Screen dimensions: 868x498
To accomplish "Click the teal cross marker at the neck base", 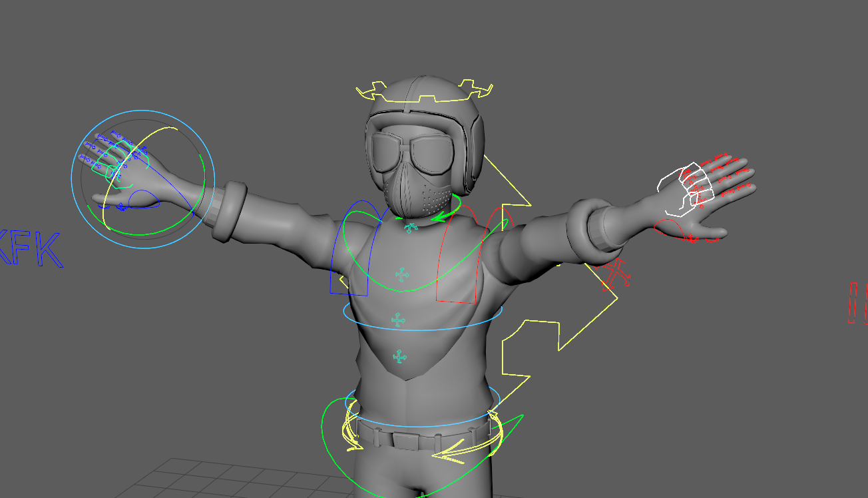I will (x=411, y=228).
